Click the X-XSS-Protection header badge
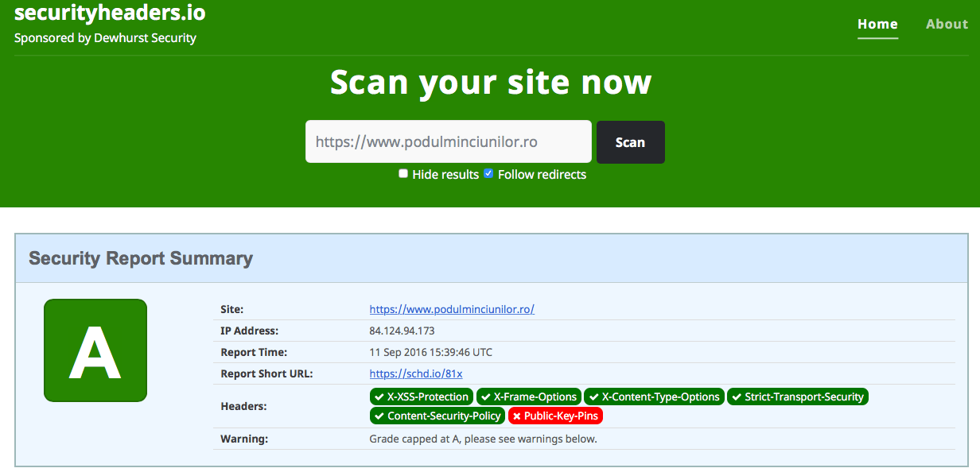 (x=421, y=397)
